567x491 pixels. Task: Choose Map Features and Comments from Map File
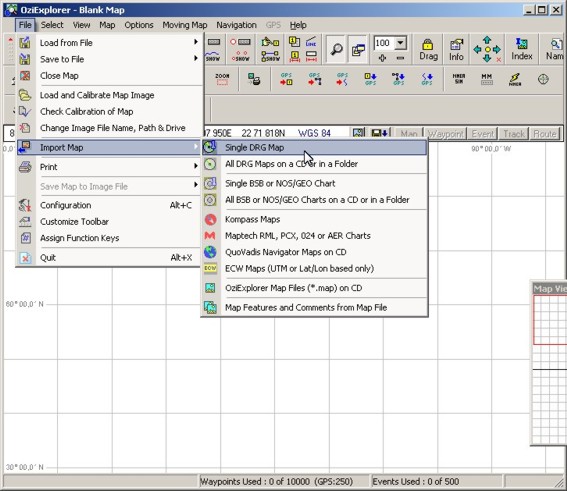click(314, 308)
